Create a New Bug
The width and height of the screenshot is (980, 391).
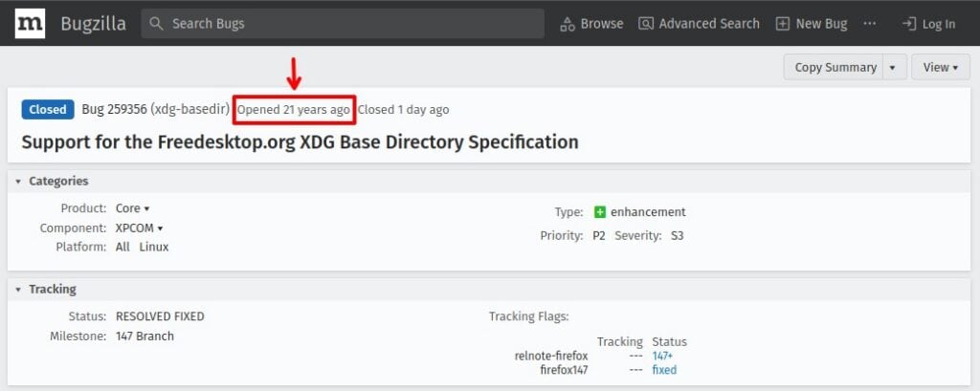point(811,24)
